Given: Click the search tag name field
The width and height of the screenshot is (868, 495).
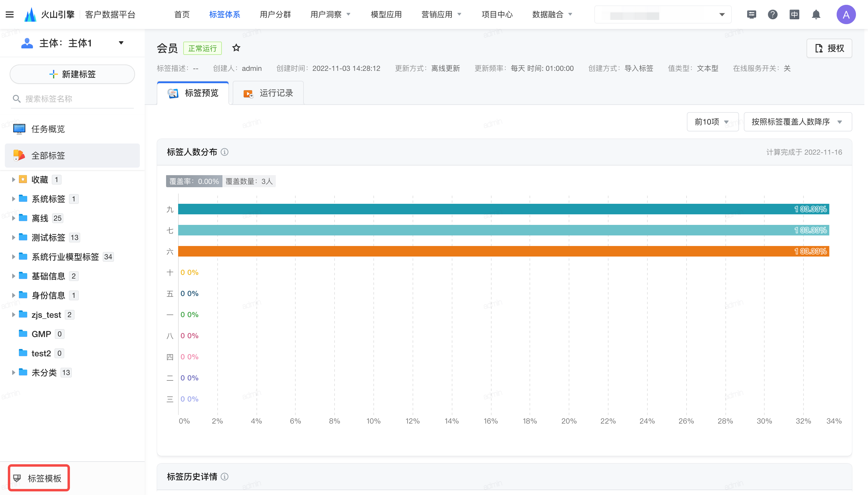Looking at the screenshot, I should 72,99.
